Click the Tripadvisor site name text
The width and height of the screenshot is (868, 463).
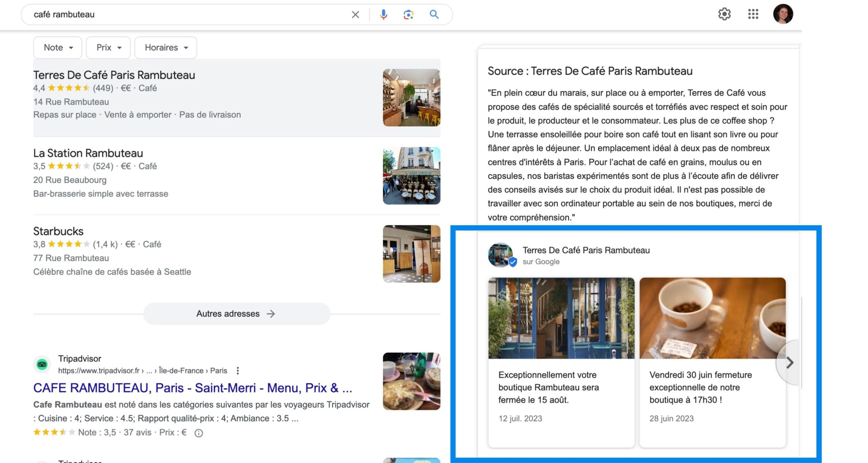click(x=80, y=359)
